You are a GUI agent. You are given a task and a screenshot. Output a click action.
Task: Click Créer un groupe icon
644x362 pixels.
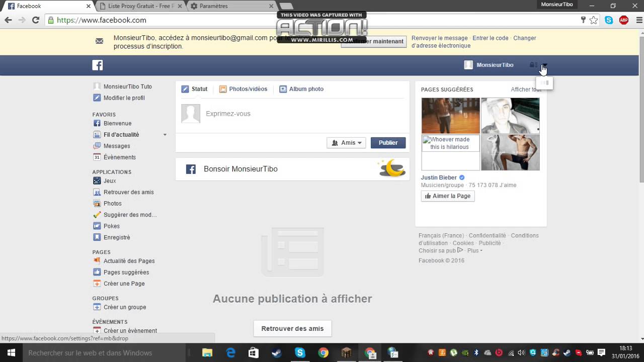point(97,307)
